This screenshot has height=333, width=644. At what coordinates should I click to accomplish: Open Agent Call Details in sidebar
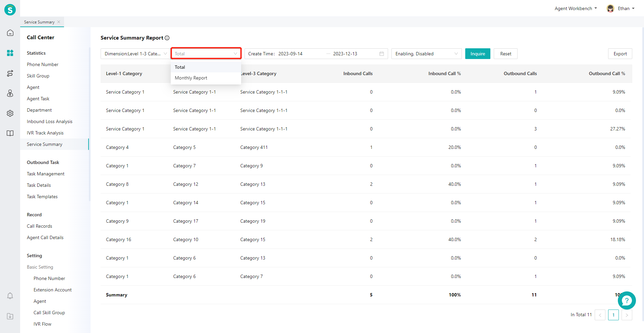tap(45, 237)
